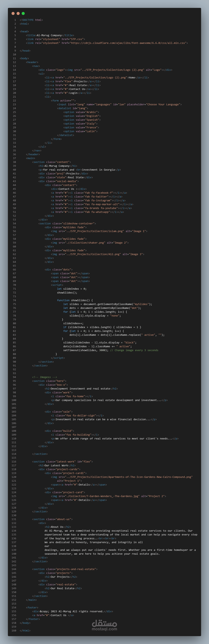
Task: Click the 'let slideIndex = 0;' statement
Action: [x=72, y=289]
